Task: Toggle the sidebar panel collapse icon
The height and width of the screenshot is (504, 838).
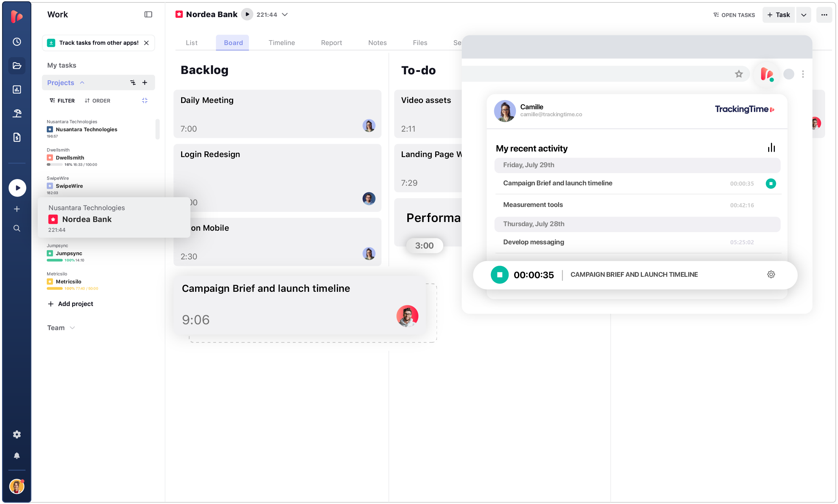Action: coord(148,14)
